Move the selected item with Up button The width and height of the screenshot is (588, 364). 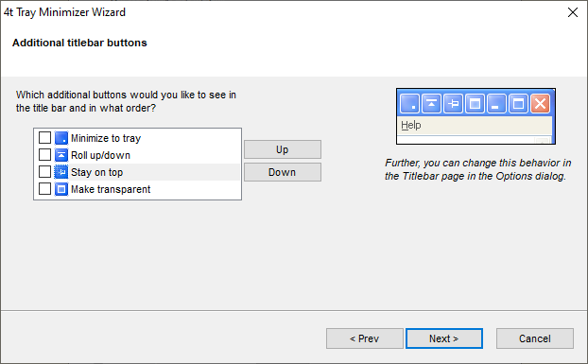coord(283,149)
